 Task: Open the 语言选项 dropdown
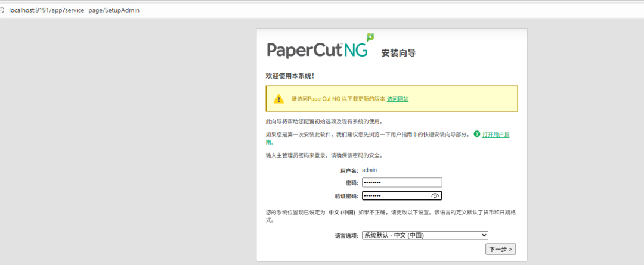click(x=425, y=235)
